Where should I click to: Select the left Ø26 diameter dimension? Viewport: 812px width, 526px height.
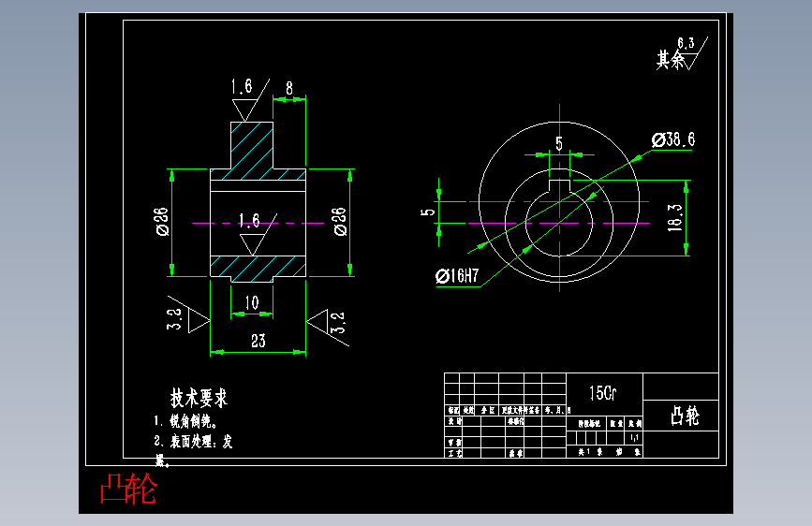coord(162,222)
